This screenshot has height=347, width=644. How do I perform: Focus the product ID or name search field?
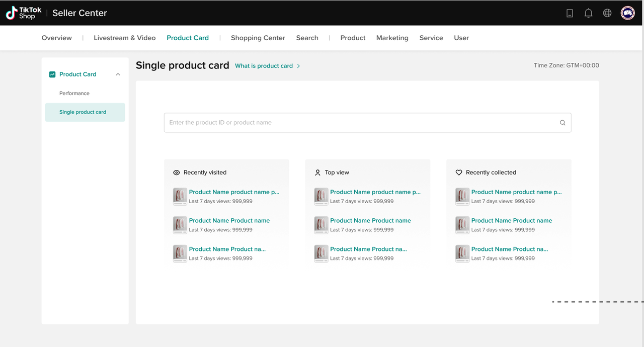362,123
